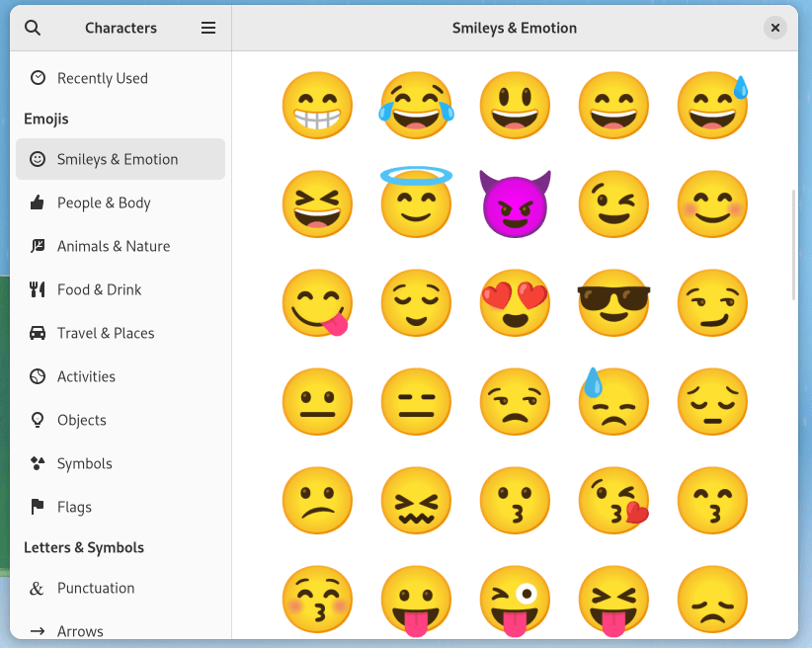Click the heart-eyes emoji
Viewport: 812px width, 648px height.
tap(515, 303)
